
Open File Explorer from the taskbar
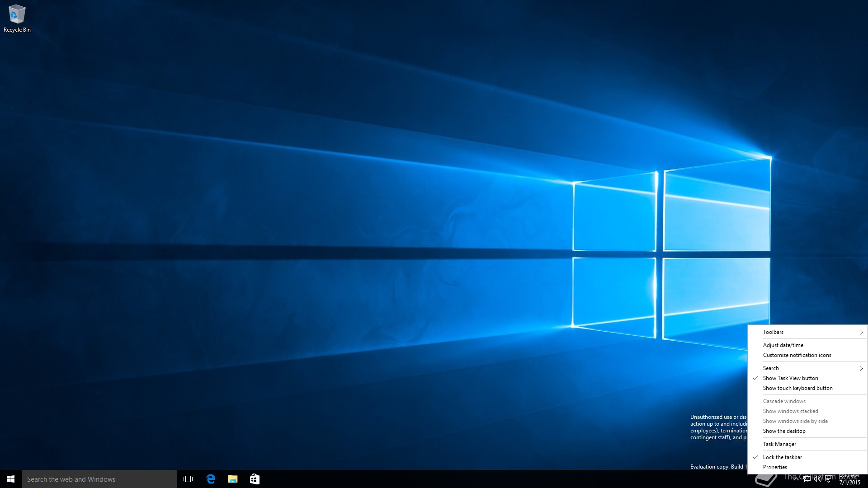pyautogui.click(x=233, y=479)
